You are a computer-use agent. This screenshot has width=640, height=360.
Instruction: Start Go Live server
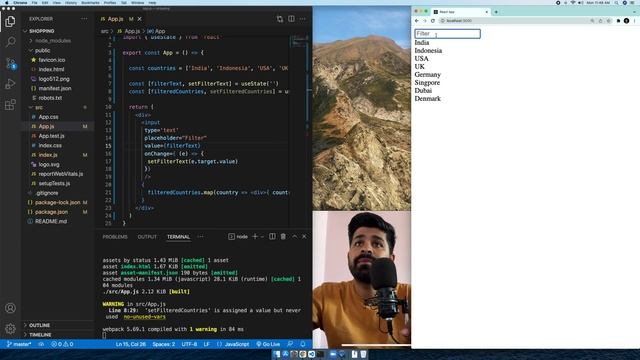tap(268, 344)
